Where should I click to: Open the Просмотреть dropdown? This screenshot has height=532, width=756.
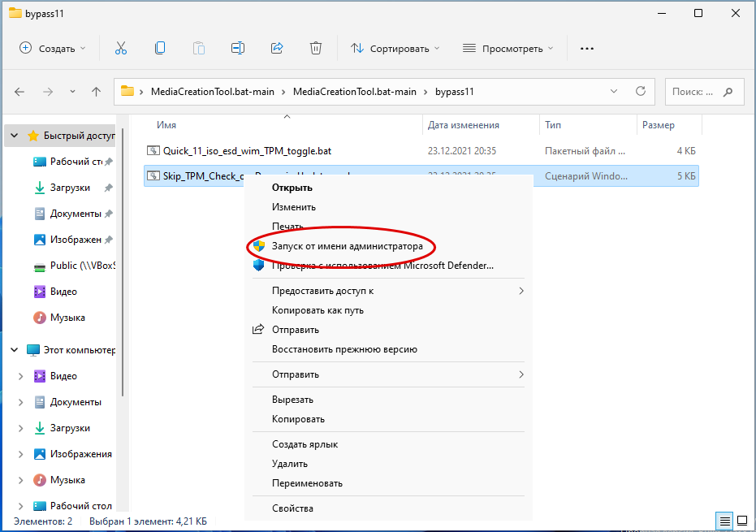pos(508,48)
